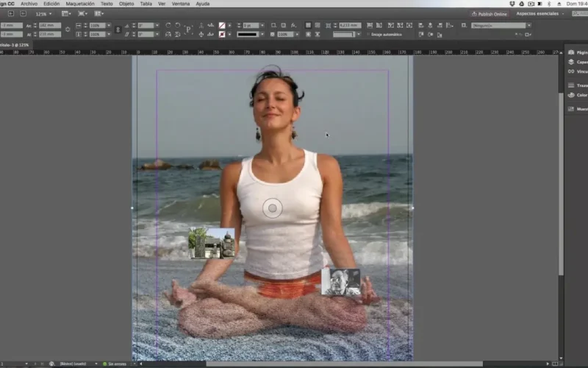588x368 pixels.
Task: Click the flip horizontal icon
Action: (168, 34)
